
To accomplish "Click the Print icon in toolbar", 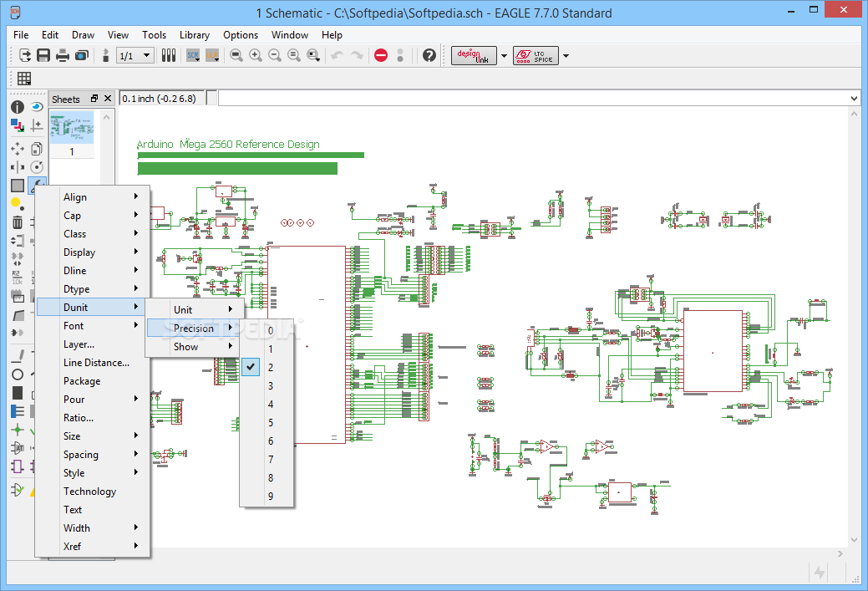I will pos(63,55).
